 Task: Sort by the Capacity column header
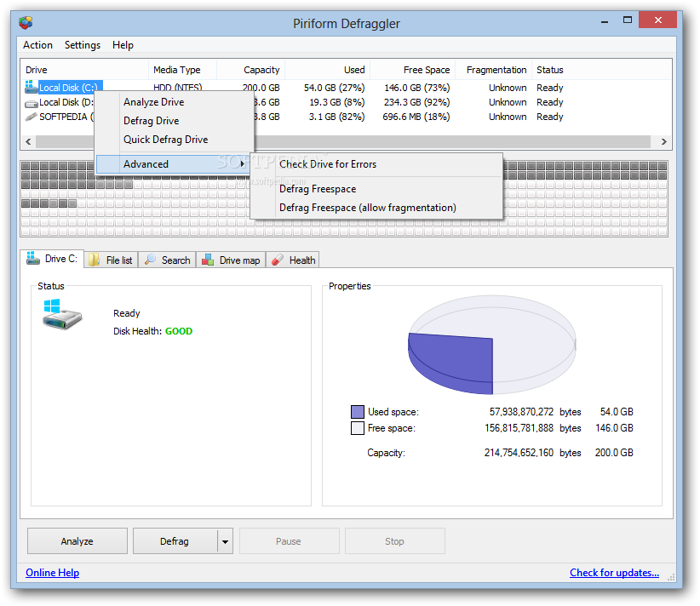pyautogui.click(x=251, y=70)
